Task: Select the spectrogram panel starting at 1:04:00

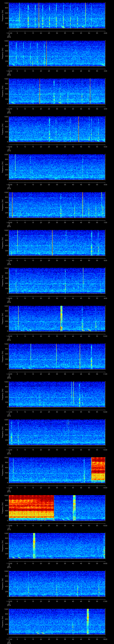Action: [57, 129]
